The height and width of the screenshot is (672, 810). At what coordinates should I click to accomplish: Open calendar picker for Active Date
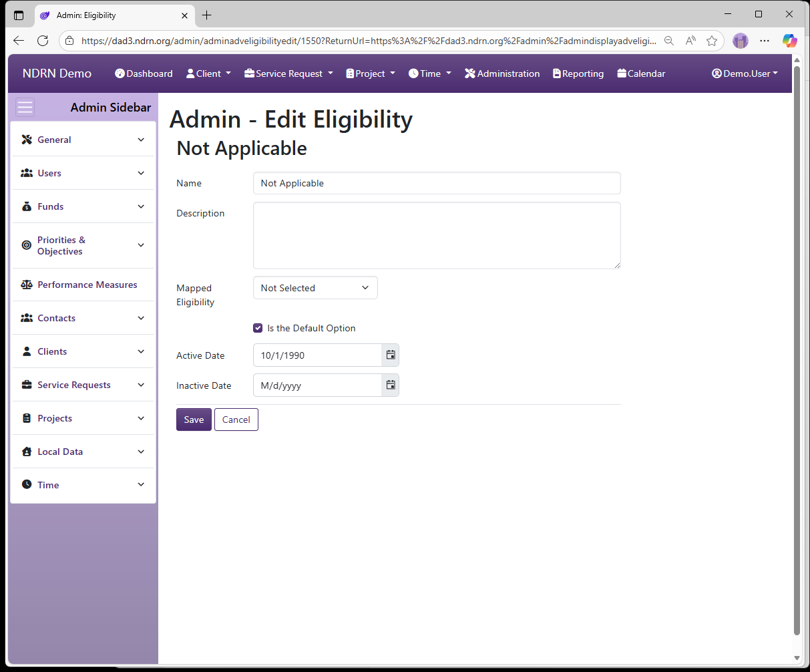tap(391, 355)
